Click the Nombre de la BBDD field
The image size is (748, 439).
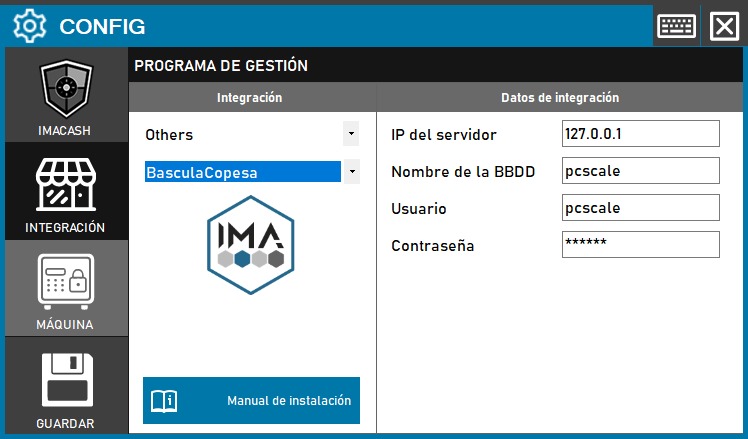(x=640, y=171)
